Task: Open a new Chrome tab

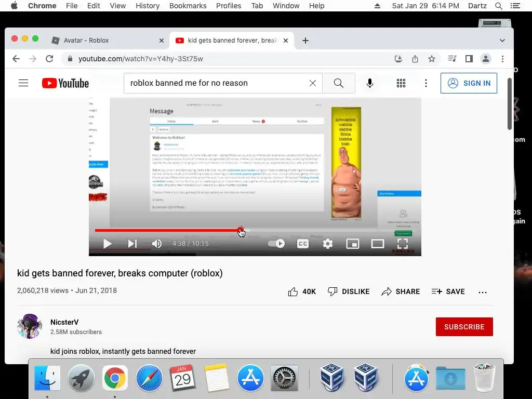Action: pos(305,41)
